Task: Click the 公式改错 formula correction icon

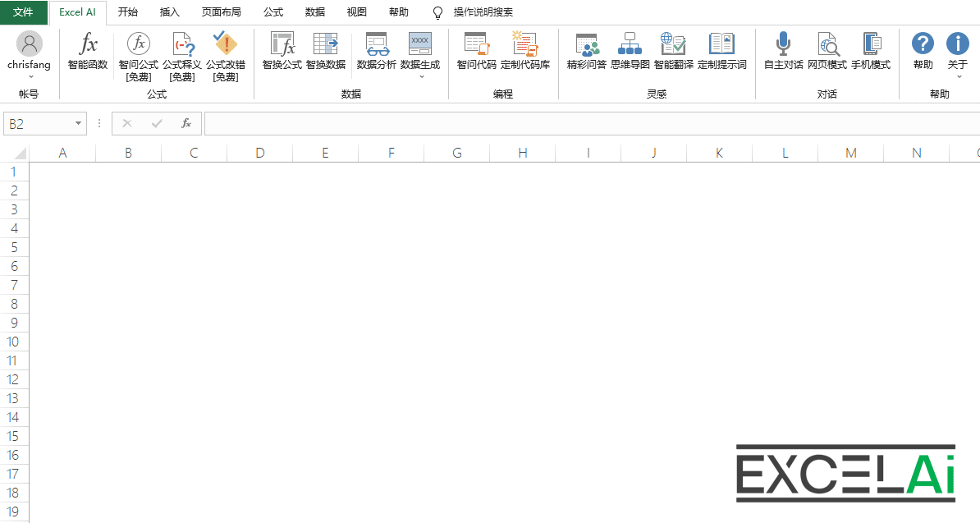Action: click(226, 44)
